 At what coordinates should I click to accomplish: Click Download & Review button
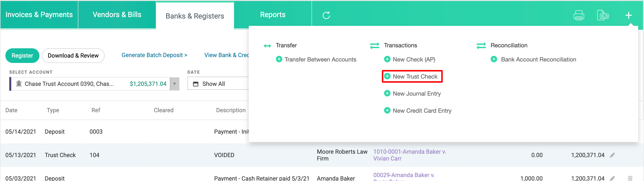(73, 55)
